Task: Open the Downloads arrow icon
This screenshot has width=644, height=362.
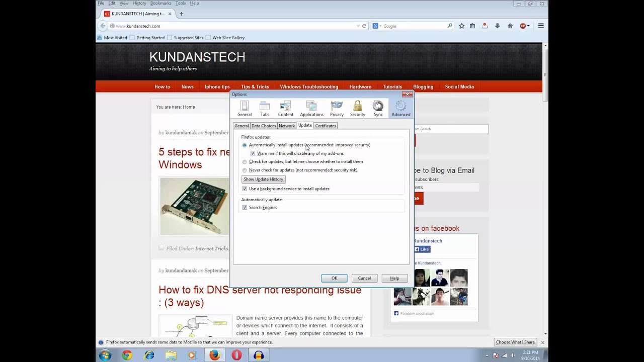Action: (x=497, y=26)
